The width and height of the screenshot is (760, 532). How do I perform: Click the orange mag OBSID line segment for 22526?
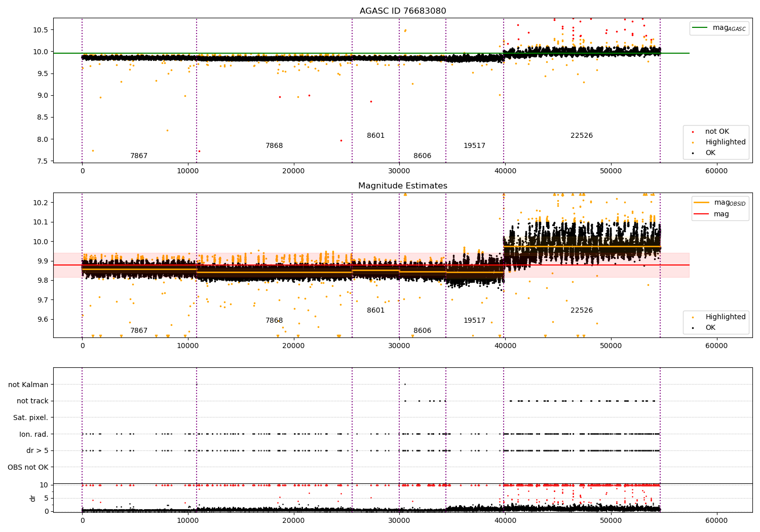582,247
